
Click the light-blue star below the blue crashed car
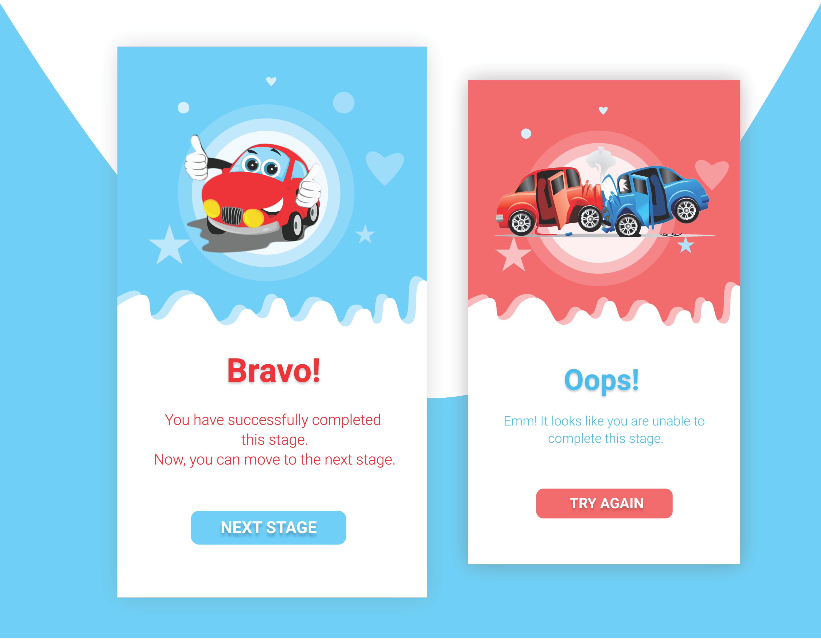(x=685, y=245)
